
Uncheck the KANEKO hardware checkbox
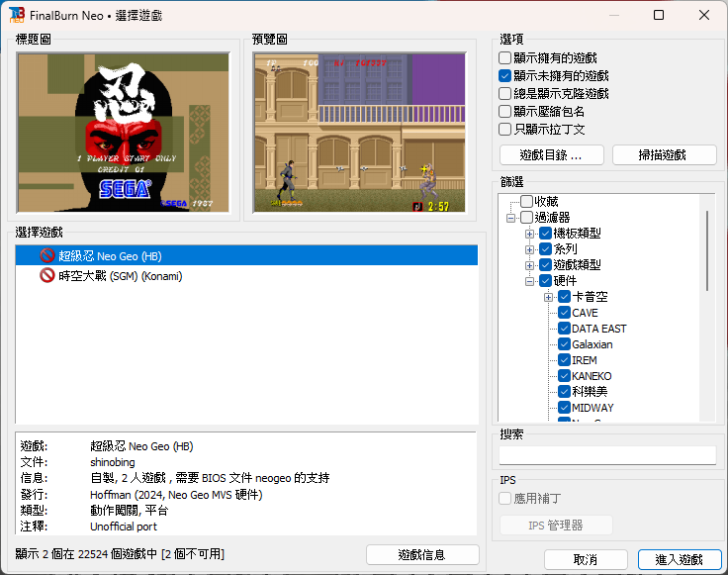(x=564, y=376)
